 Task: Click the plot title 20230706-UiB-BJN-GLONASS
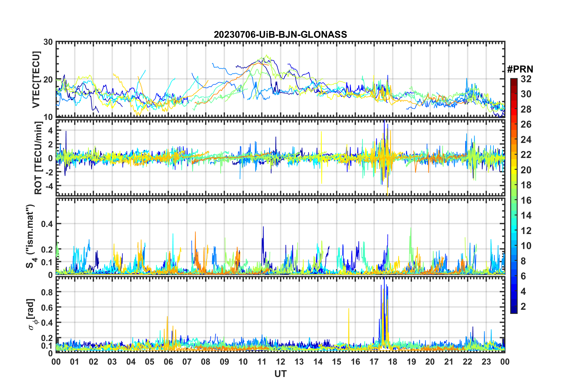(x=280, y=35)
